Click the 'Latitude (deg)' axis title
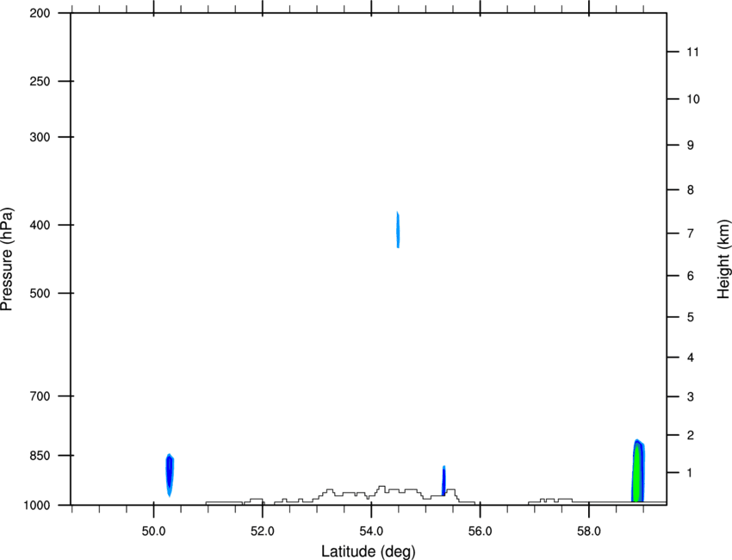Viewport: 732px width, 560px height. (368, 551)
